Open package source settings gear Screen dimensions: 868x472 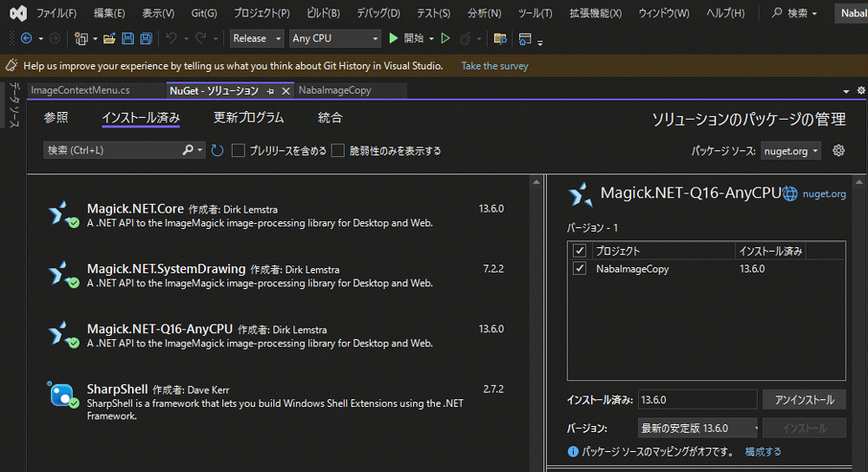point(838,151)
